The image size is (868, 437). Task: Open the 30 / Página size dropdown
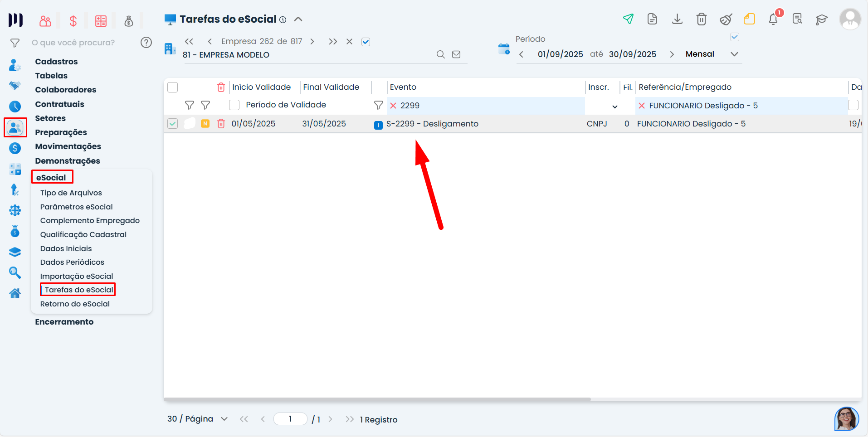224,419
